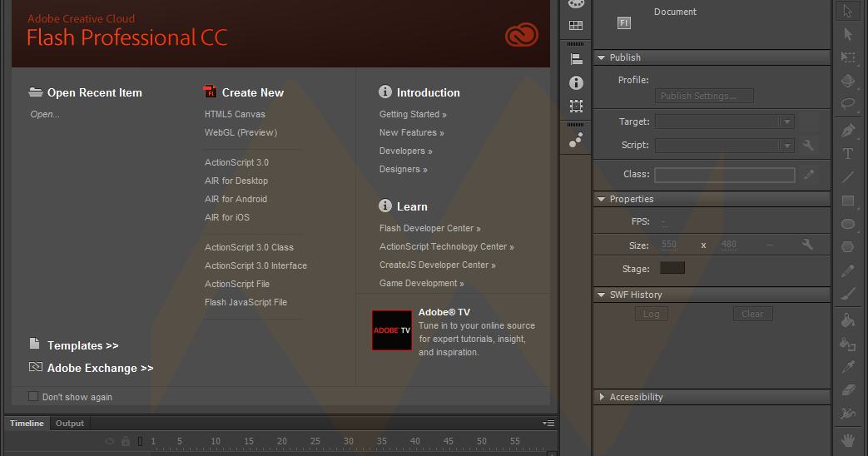Select the Line tool
The height and width of the screenshot is (456, 868).
coord(847,177)
